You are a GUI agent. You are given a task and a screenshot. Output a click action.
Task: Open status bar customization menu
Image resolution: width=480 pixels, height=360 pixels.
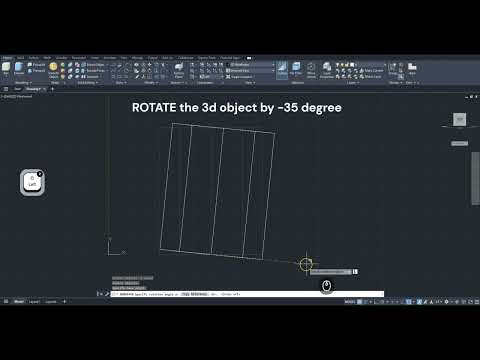pos(477,302)
